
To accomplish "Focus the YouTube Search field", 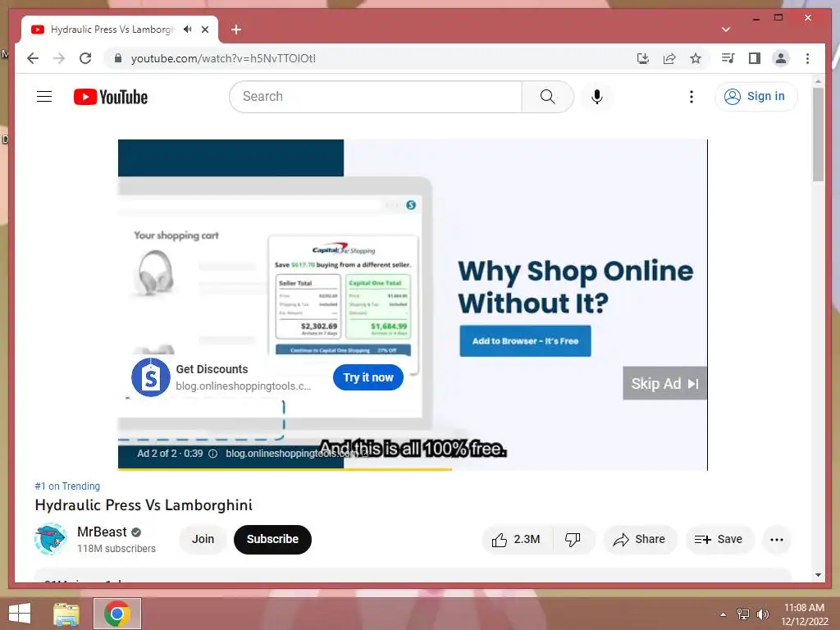I will tap(376, 97).
